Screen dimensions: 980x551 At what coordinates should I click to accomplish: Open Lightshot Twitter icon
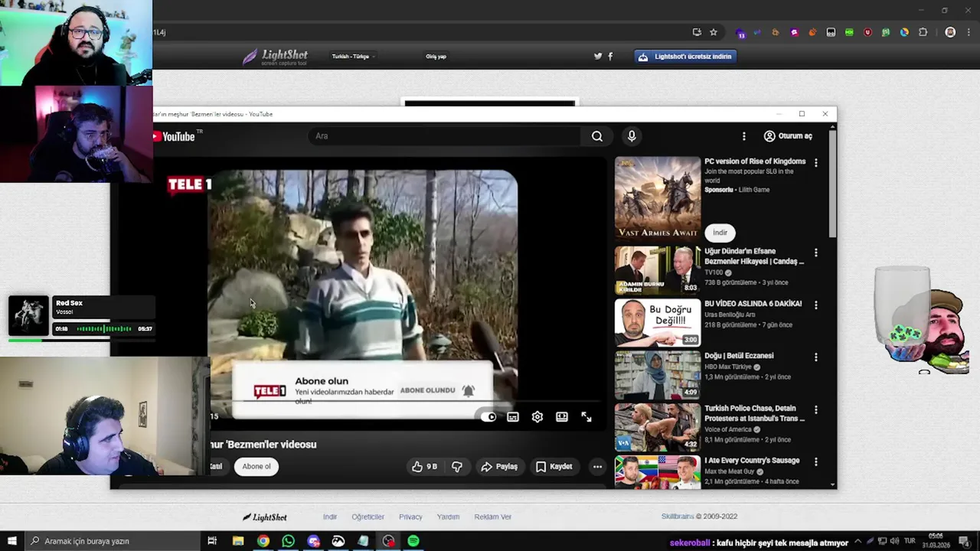[598, 57]
